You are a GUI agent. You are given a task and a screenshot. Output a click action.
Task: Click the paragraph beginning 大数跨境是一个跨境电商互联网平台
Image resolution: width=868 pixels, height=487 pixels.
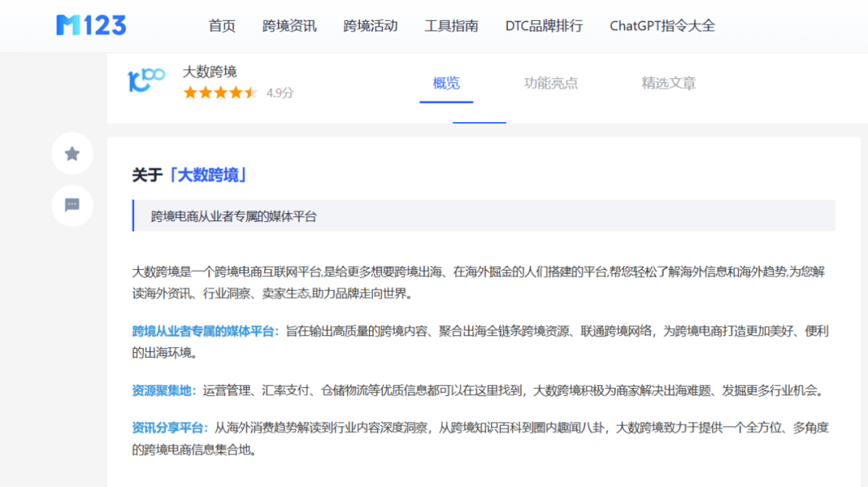point(479,282)
